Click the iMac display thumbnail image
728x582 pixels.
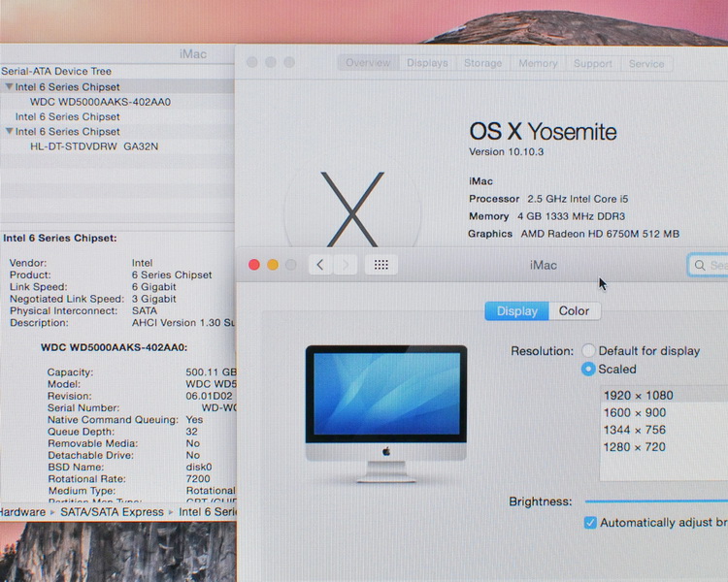point(385,414)
